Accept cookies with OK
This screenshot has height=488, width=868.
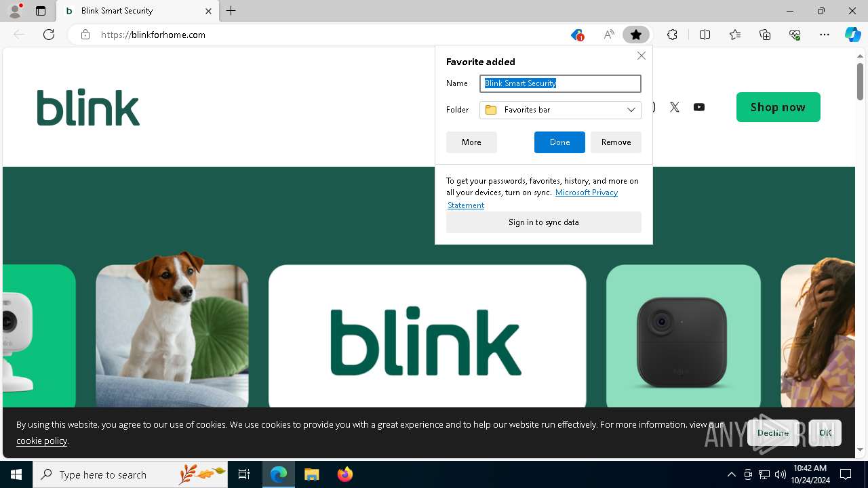click(825, 432)
